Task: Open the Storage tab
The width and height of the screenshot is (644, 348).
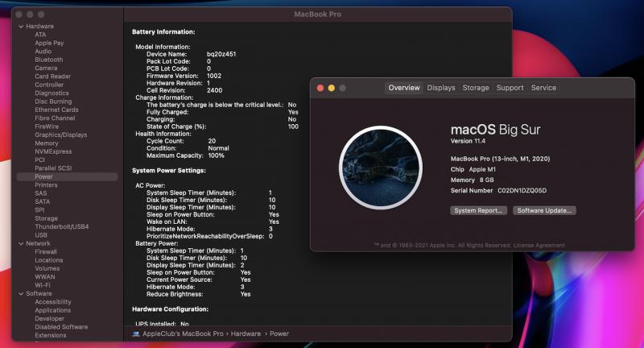Action: tap(475, 88)
